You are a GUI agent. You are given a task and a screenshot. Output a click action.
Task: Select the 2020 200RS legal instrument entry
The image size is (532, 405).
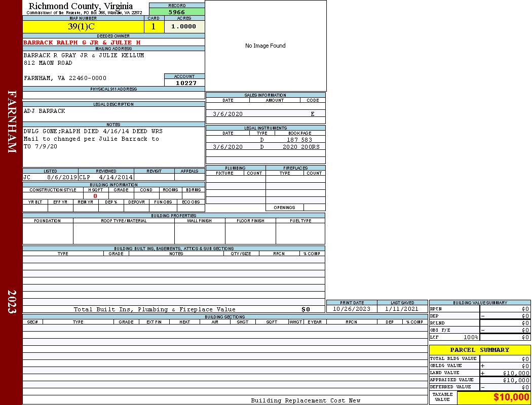coord(301,147)
